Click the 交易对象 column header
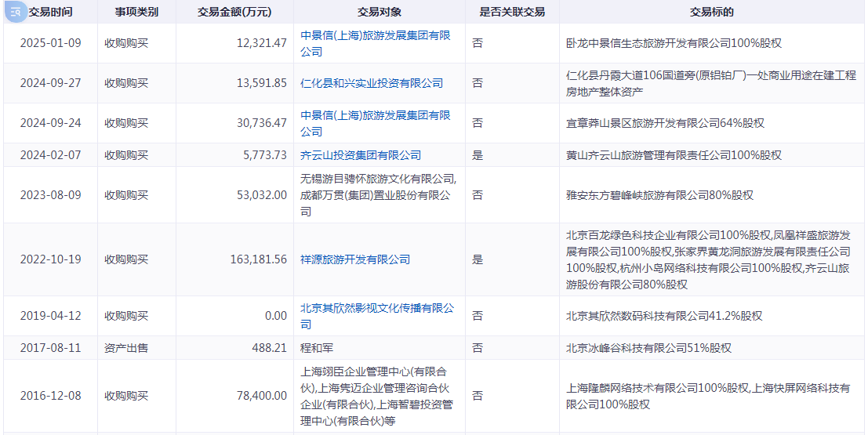Image resolution: width=868 pixels, height=435 pixels. point(380,13)
